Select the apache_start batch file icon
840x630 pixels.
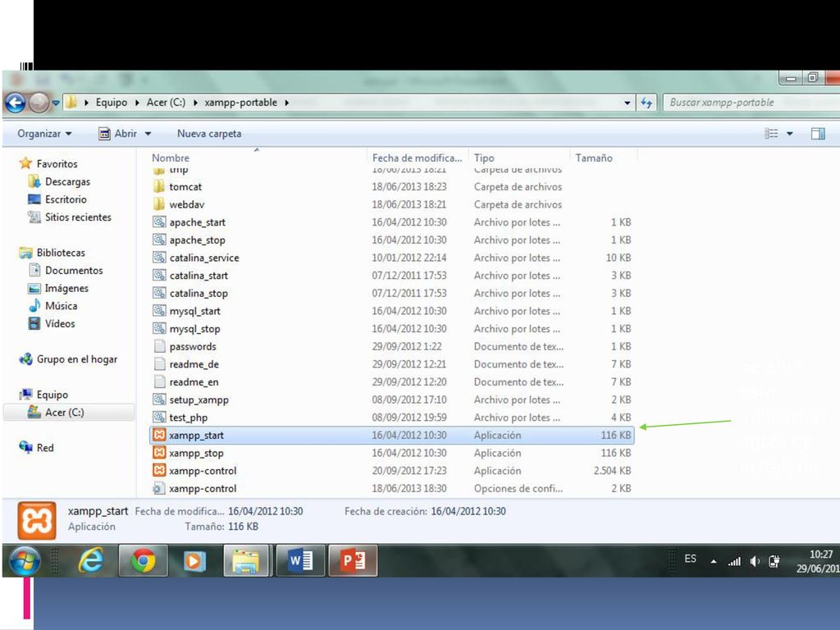[159, 221]
